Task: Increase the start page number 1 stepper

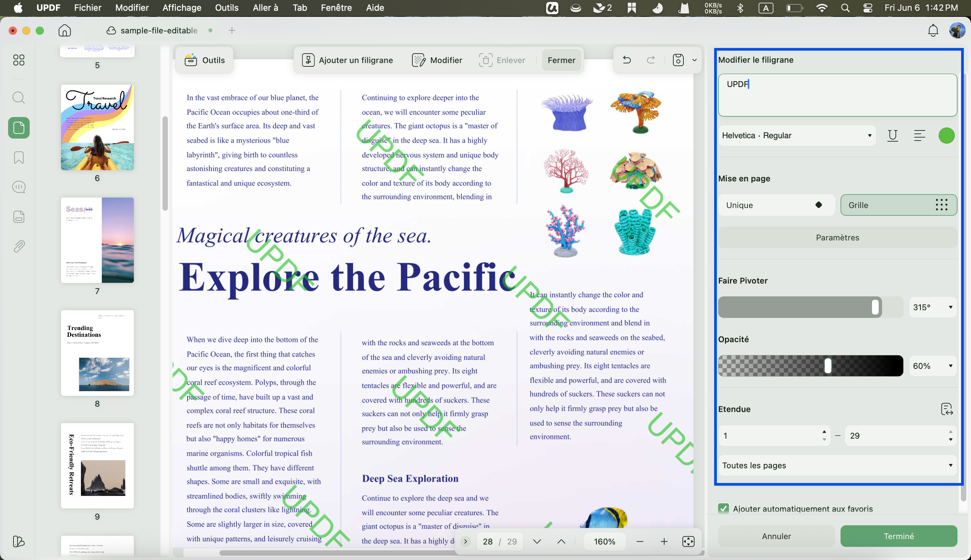Action: point(824,432)
